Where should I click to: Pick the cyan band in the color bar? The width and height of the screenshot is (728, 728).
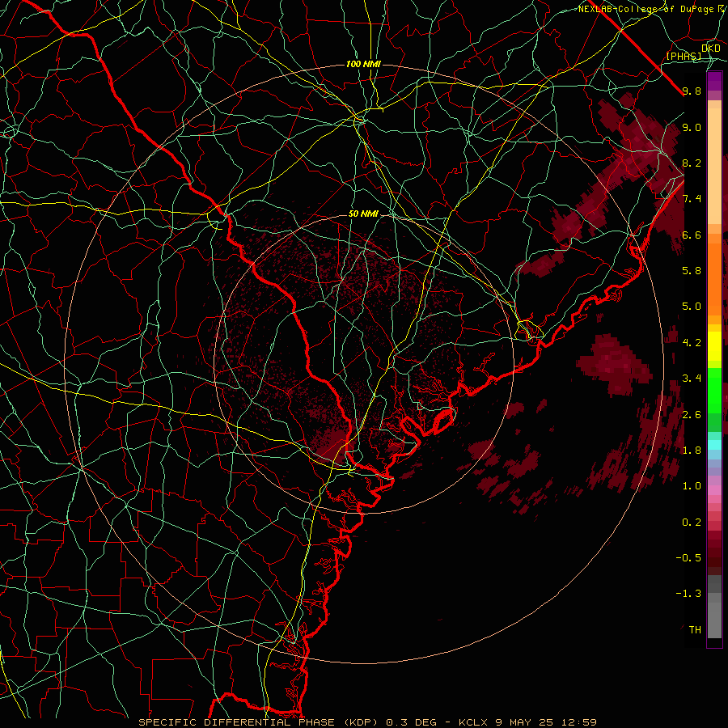point(714,444)
